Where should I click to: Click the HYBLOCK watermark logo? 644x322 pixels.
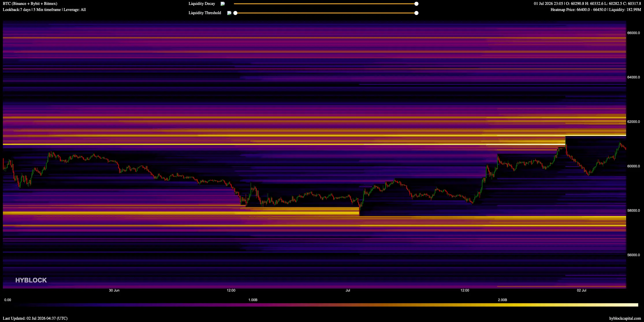pos(31,280)
